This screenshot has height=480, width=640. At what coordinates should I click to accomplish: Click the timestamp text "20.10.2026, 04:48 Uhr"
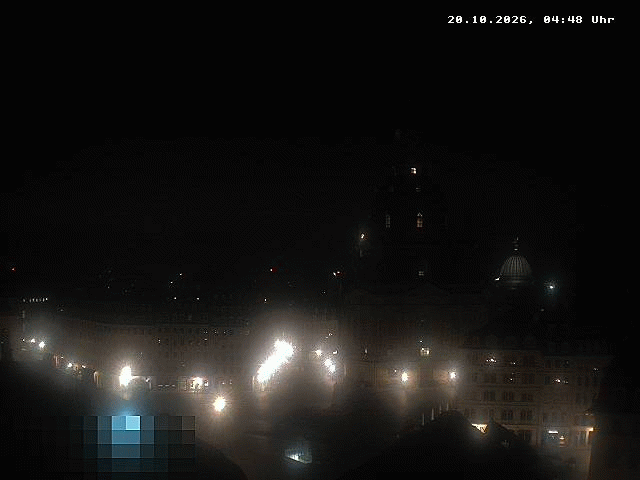tap(531, 20)
